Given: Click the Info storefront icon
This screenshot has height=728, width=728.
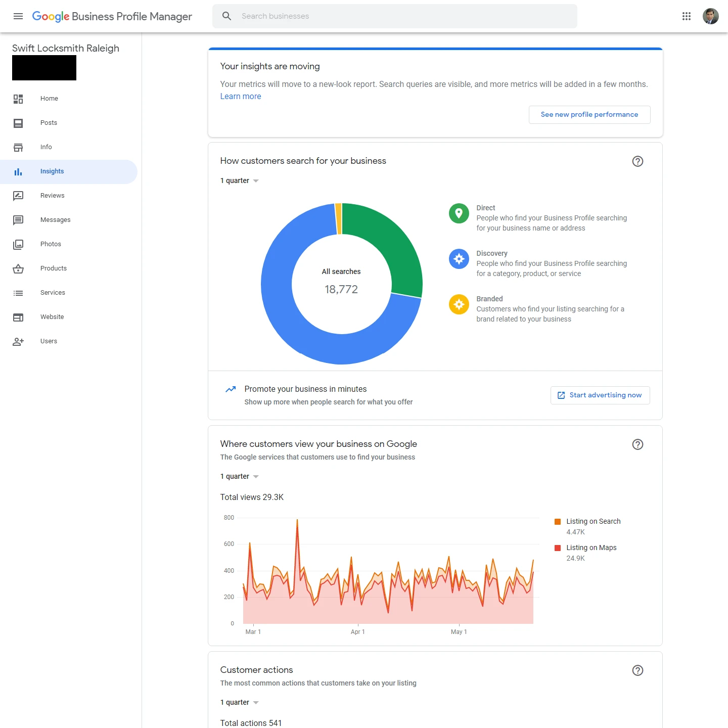Looking at the screenshot, I should click(18, 147).
